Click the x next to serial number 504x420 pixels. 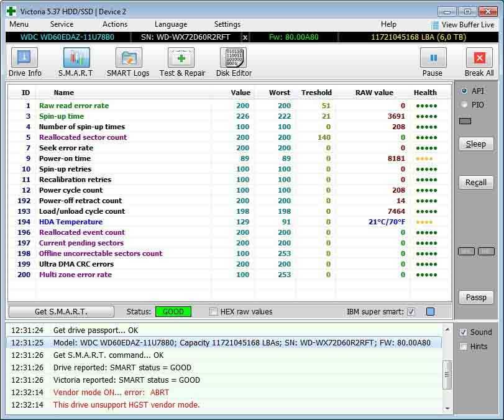[x=245, y=37]
